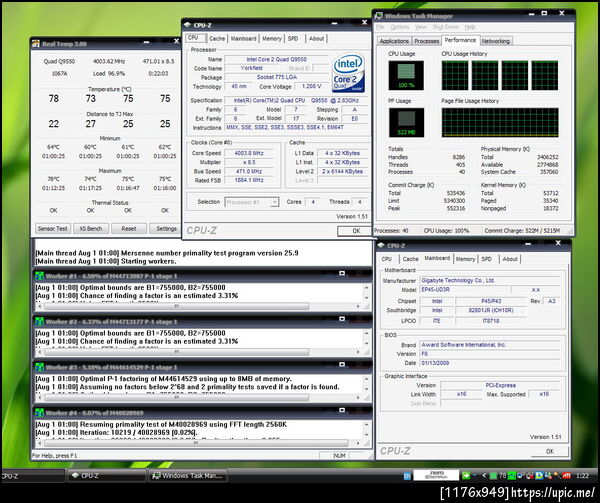
Task: Open the File menu in Task Manager
Action: point(380,27)
